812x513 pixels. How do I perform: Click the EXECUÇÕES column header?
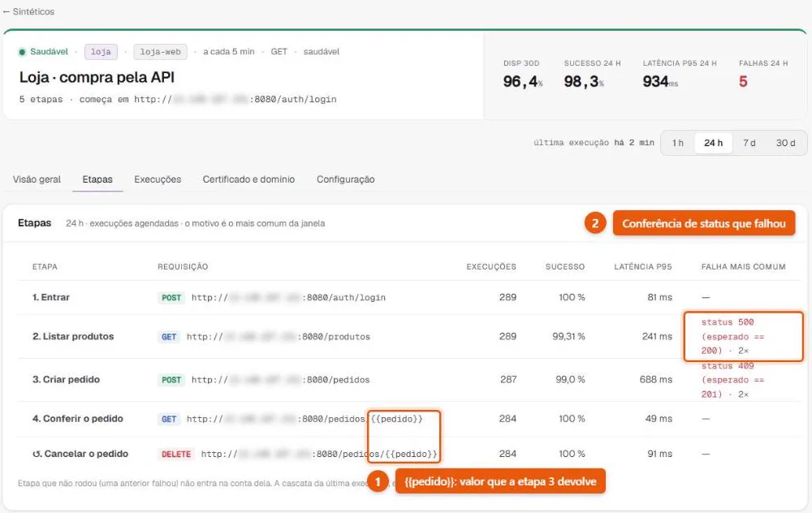[x=491, y=266]
